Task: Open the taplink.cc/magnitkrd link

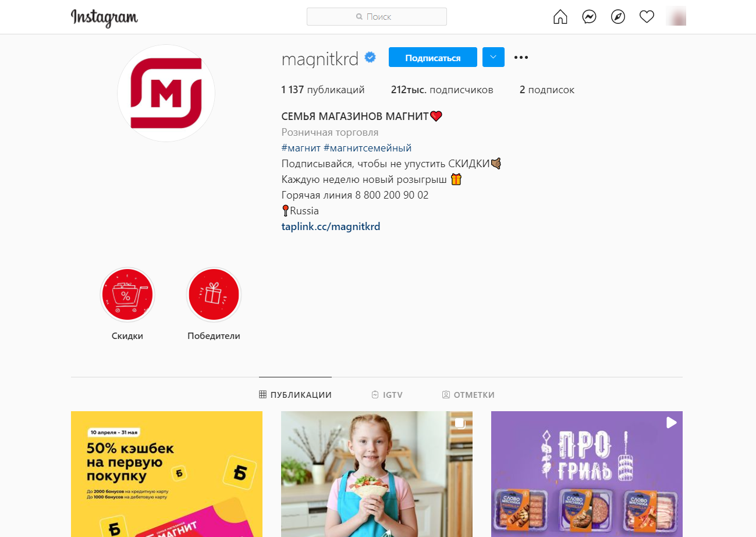Action: [x=331, y=227]
